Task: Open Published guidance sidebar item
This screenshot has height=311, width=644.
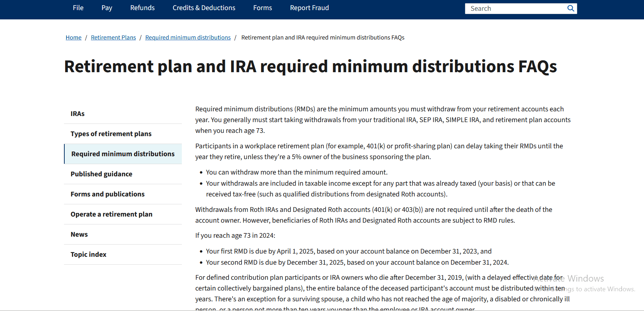Action: point(123,174)
